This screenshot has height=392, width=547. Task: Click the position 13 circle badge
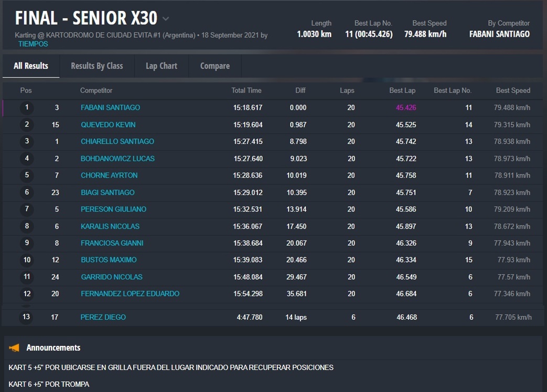(x=27, y=317)
